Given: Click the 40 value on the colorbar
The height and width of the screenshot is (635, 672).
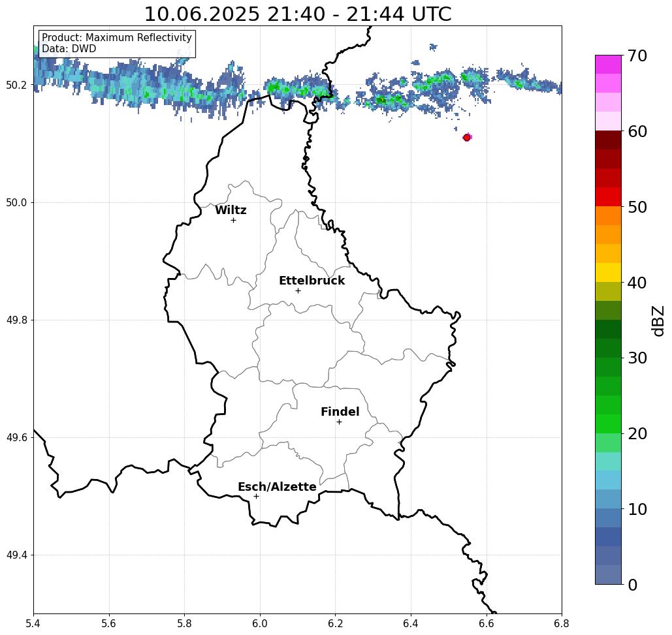Looking at the screenshot, I should [x=637, y=283].
